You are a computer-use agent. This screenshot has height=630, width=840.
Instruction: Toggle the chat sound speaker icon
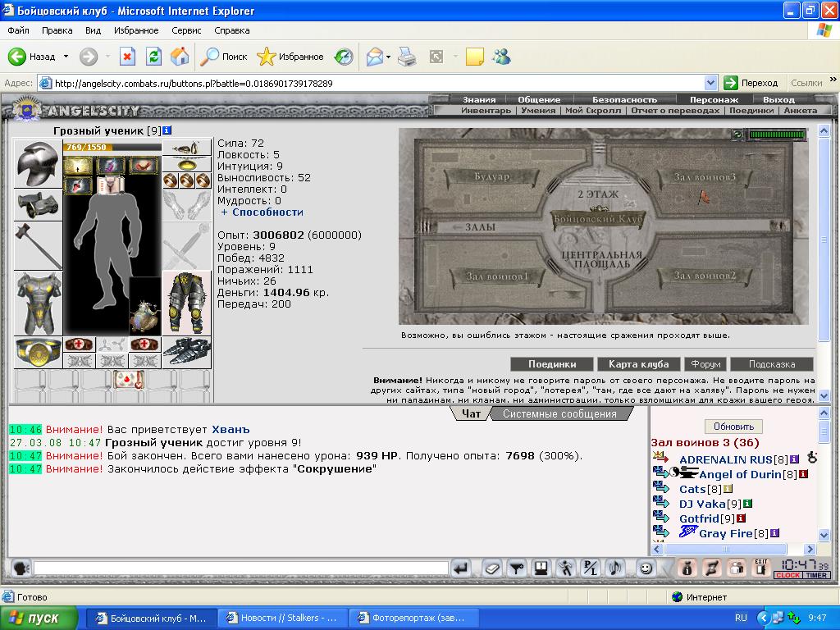pos(615,568)
